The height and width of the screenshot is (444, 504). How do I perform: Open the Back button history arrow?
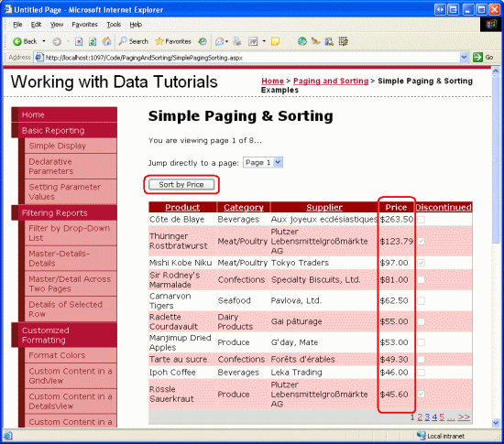tap(44, 41)
